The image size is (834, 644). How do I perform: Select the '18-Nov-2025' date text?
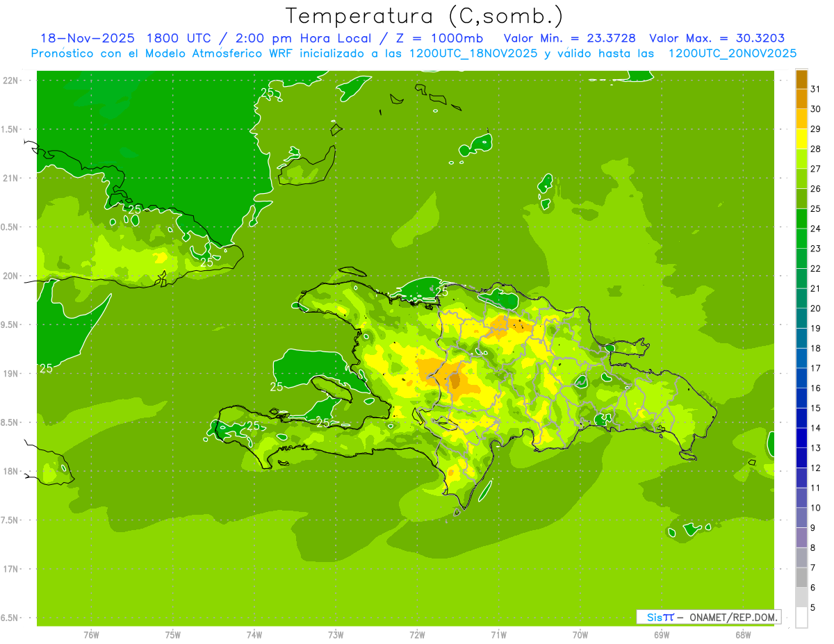[x=87, y=38]
